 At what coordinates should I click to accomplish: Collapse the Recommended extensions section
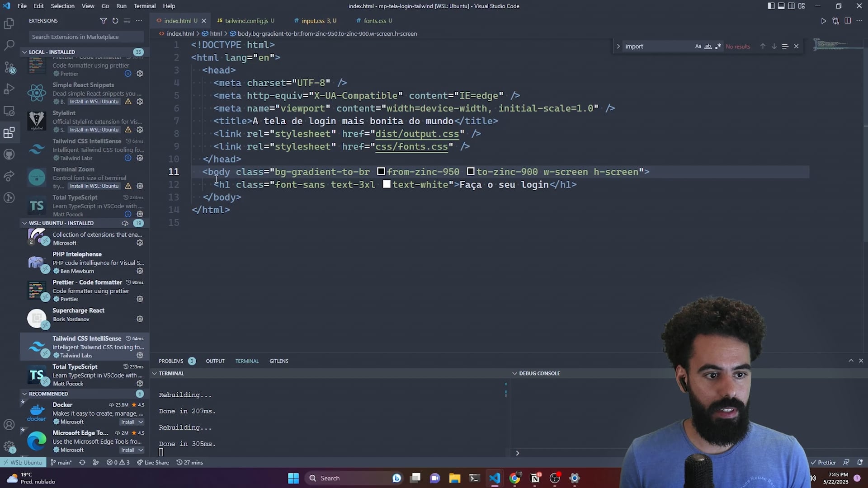pos(24,394)
